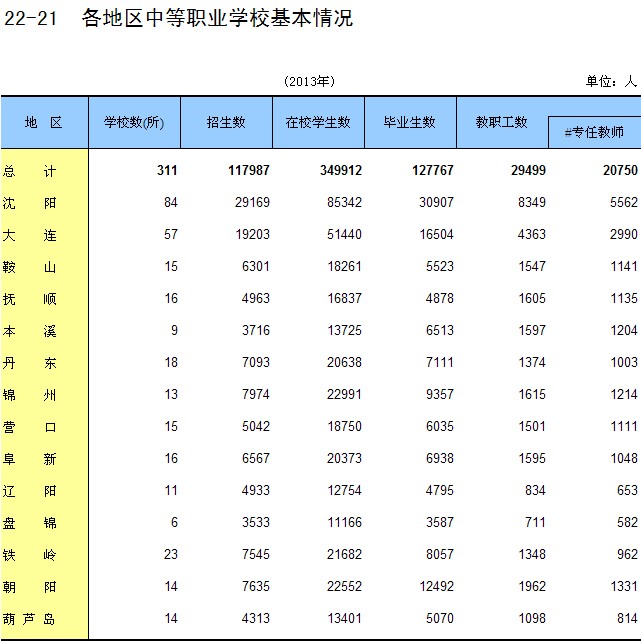
Task: Select Dandong graduates cell 7111
Action: coord(440,362)
